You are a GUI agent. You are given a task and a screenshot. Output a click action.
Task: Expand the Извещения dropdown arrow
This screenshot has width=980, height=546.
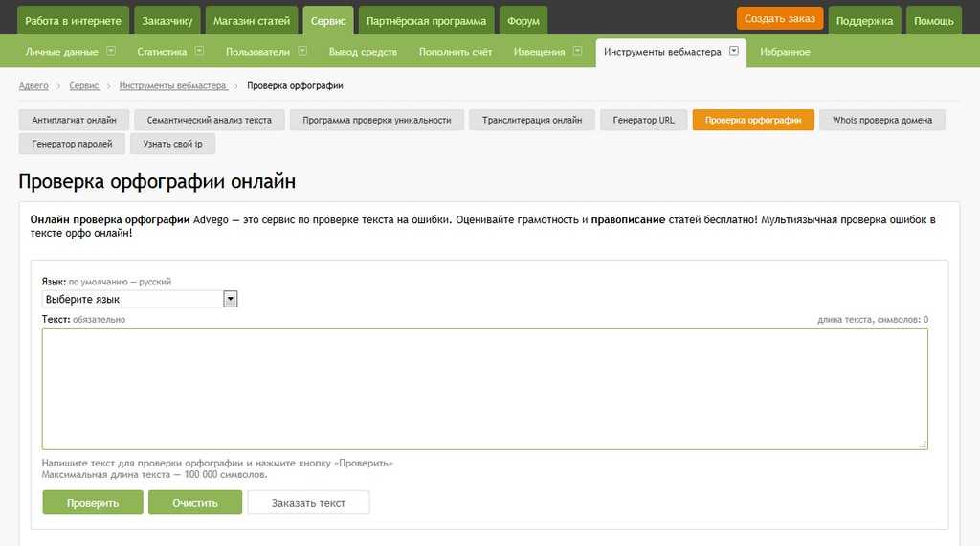coord(578,52)
